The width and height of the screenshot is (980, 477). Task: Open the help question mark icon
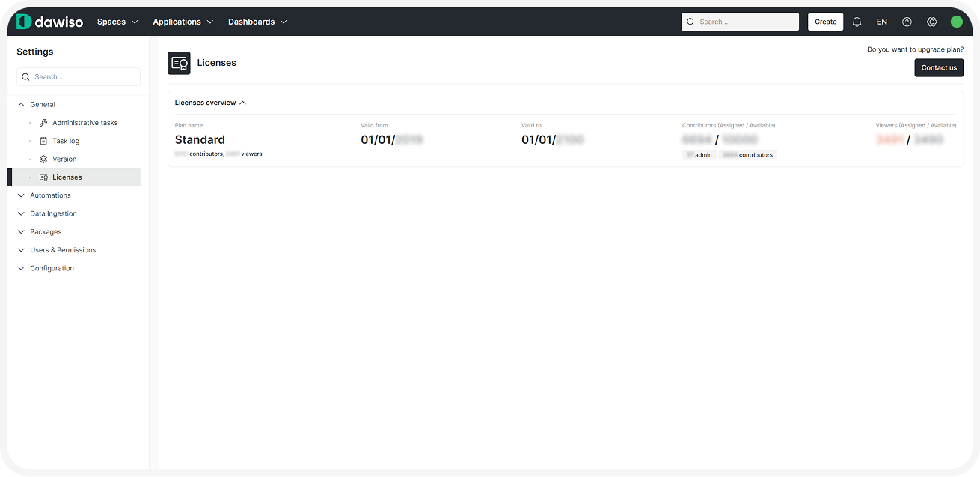(x=907, y=22)
